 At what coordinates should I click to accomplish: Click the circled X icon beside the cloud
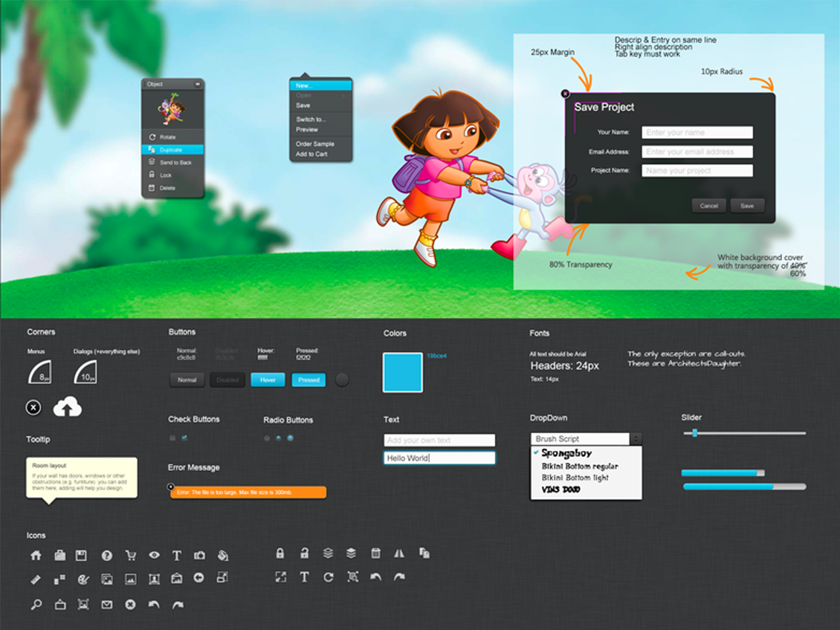(x=33, y=407)
